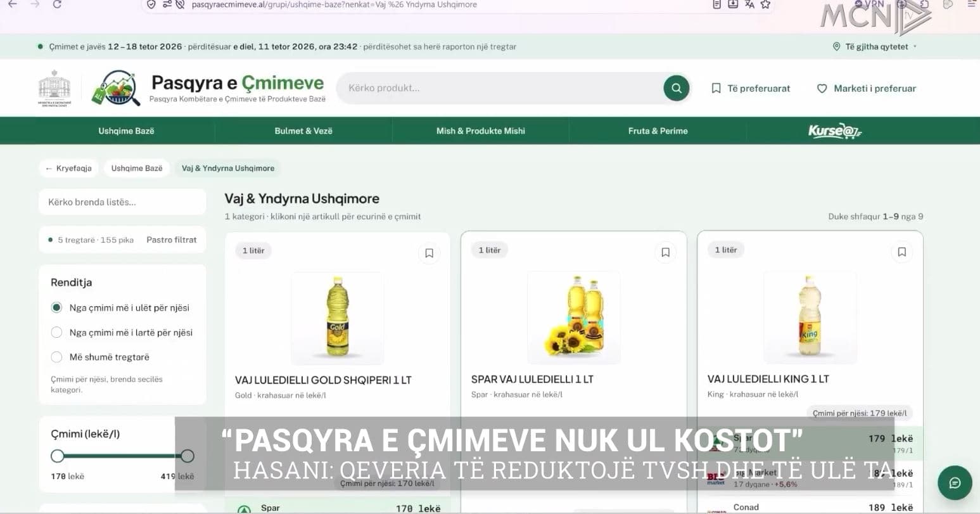Click the 5 tregtarë · 155 pika label

96,240
